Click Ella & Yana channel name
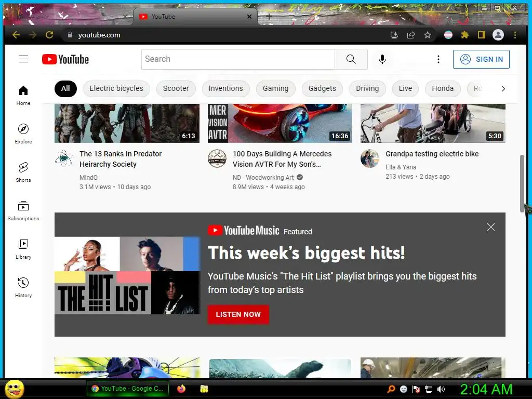The image size is (532, 399). [401, 167]
